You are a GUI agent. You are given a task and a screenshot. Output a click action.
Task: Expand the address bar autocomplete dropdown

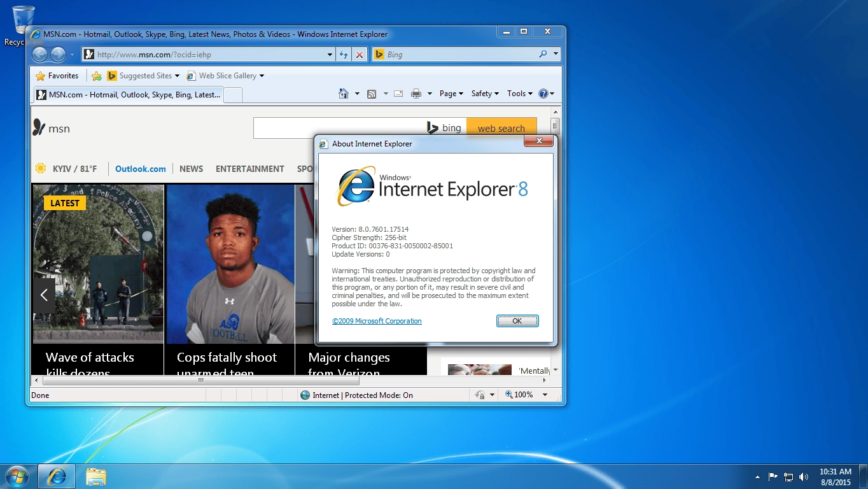(x=330, y=55)
